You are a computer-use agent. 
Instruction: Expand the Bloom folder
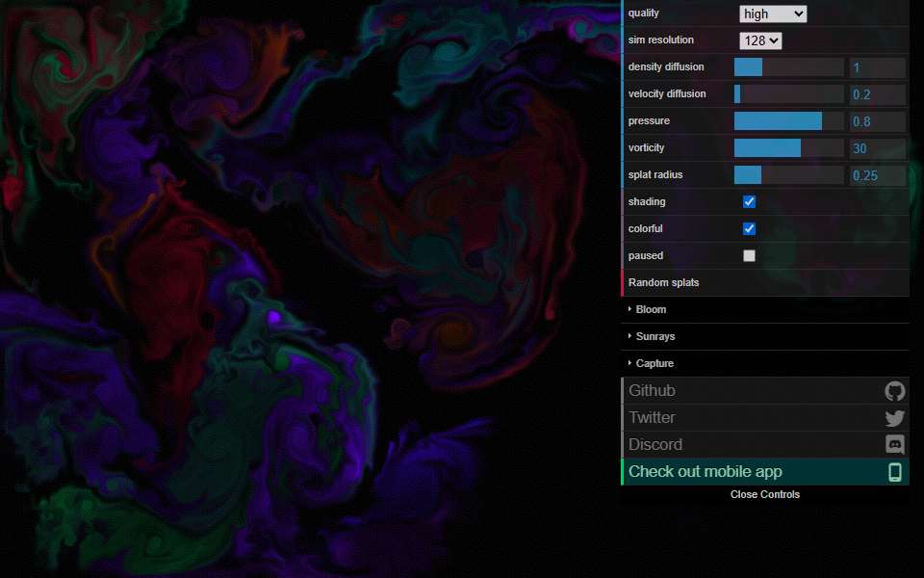pos(765,309)
